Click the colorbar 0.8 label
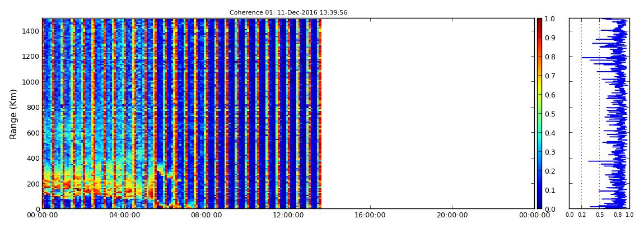Screen dimensions: 644x228 click(x=550, y=57)
